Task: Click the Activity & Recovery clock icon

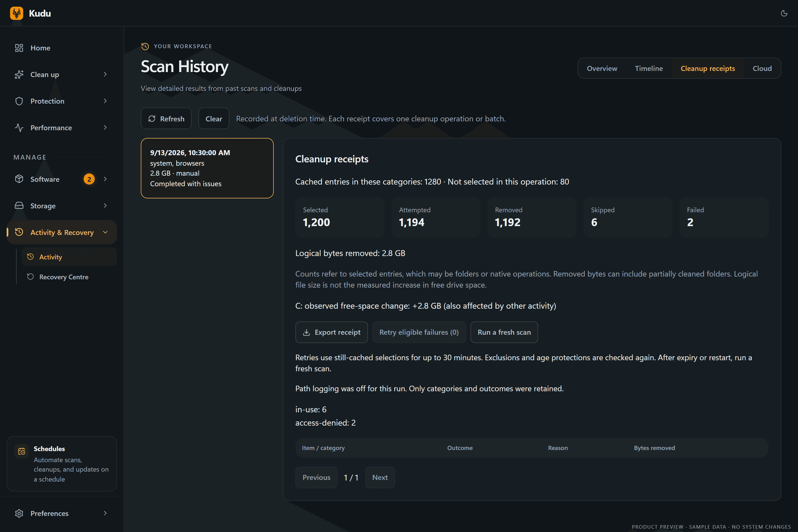Action: (x=19, y=232)
